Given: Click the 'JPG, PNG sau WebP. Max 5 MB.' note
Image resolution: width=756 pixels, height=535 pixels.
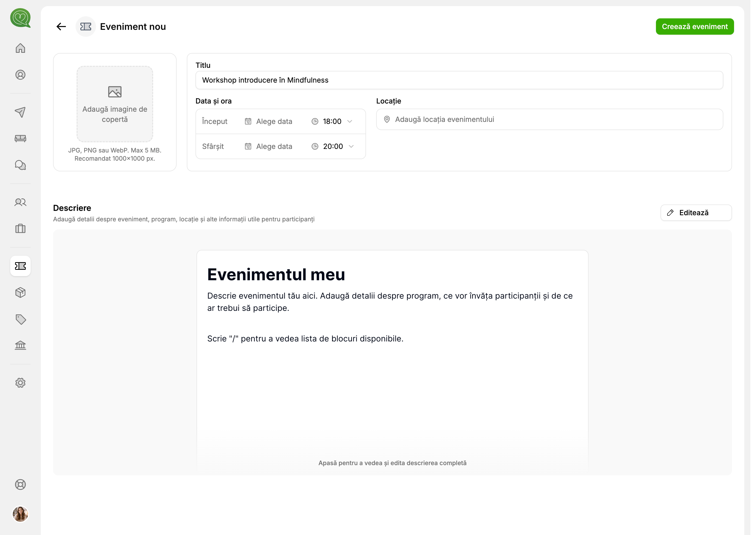Looking at the screenshot, I should 115,150.
